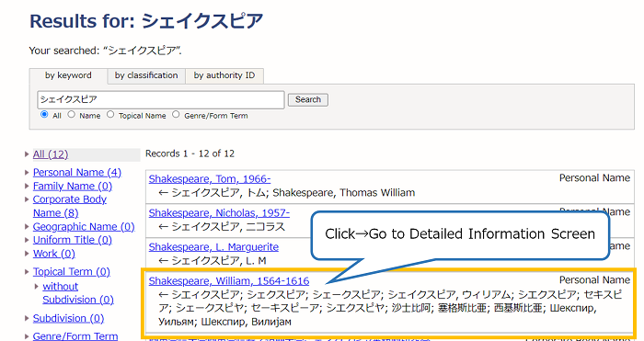Click the variant name text シェイクスピア, ニコラス

pos(228,227)
